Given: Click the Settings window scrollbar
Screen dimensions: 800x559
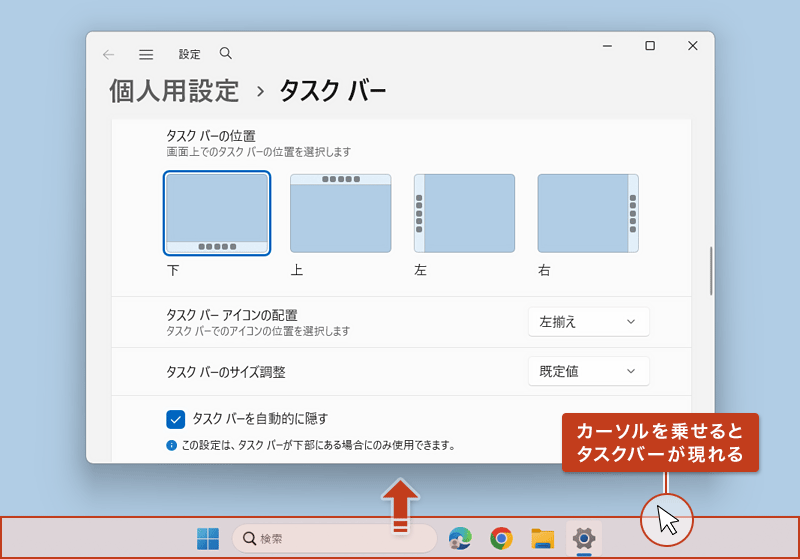Looking at the screenshot, I should (x=710, y=271).
